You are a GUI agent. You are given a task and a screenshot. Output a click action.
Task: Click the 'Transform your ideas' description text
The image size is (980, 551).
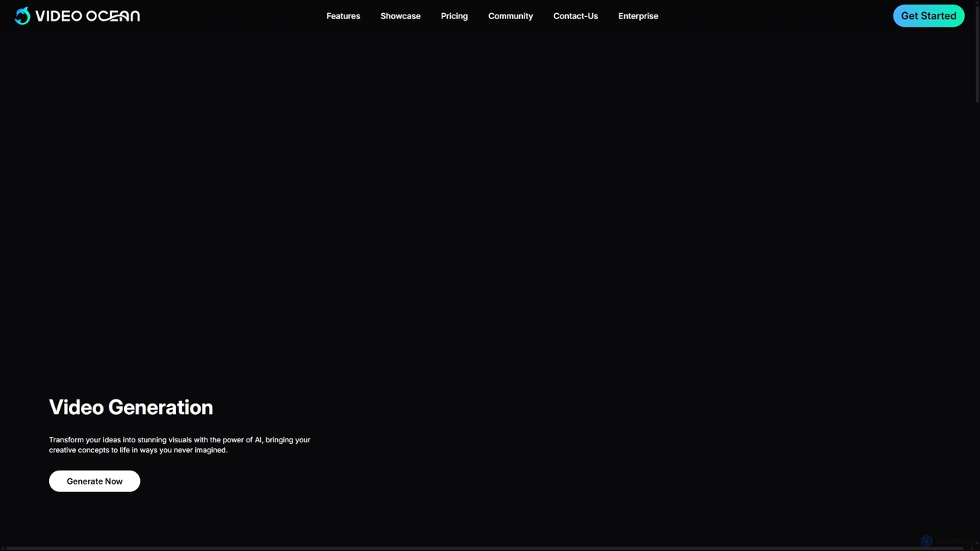click(x=180, y=445)
